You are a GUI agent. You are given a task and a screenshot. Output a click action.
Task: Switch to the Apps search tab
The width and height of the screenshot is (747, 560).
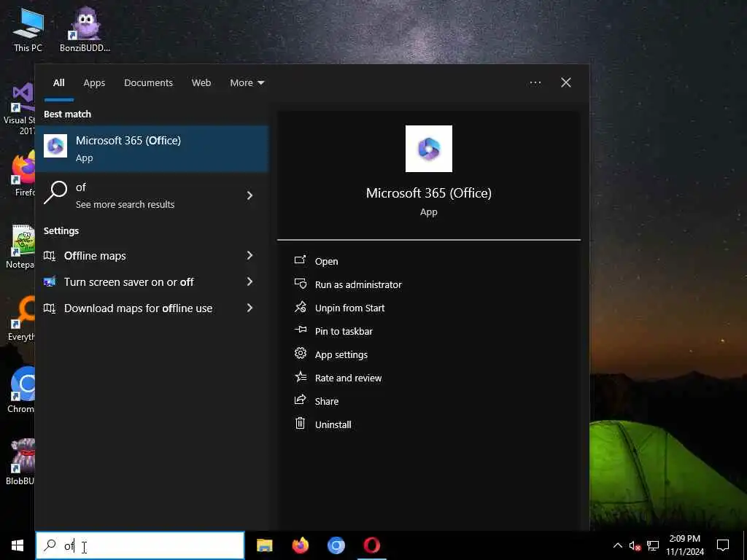click(x=94, y=83)
